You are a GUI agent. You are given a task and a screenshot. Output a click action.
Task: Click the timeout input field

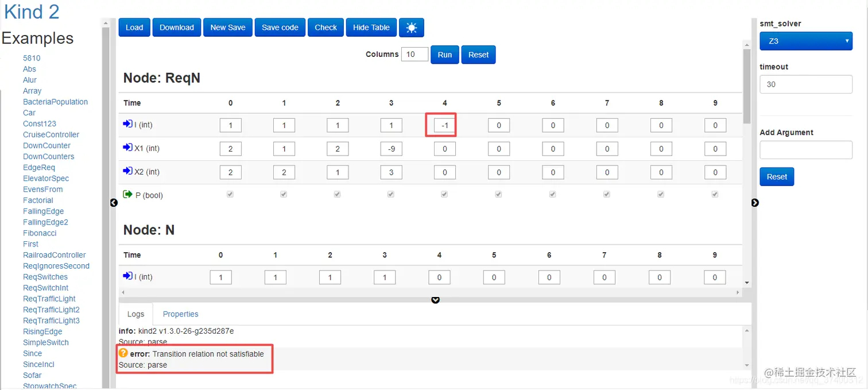click(x=806, y=84)
